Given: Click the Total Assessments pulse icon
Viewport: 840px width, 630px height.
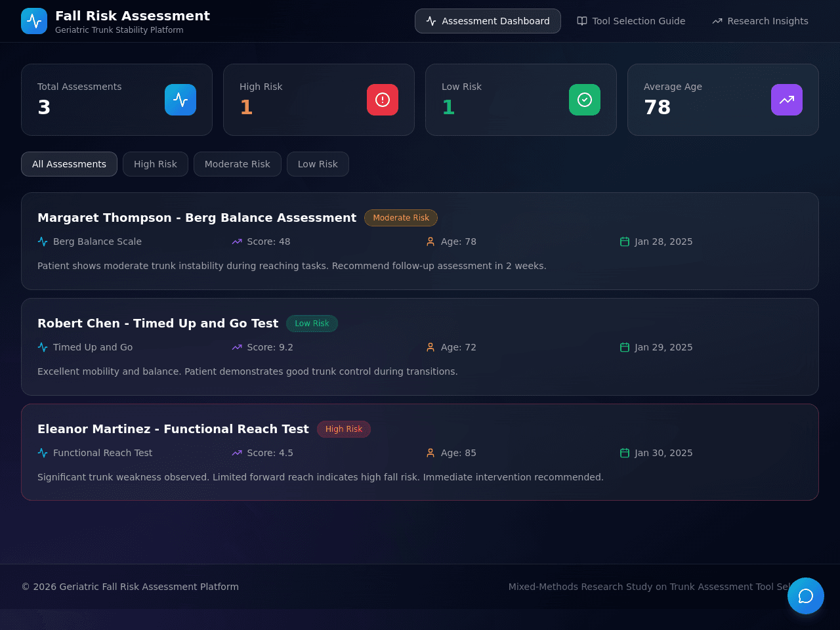Looking at the screenshot, I should pos(180,100).
